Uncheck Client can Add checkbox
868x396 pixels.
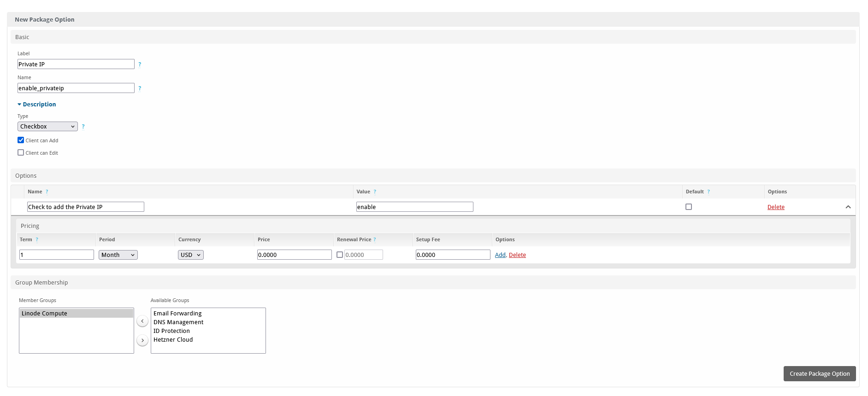click(x=21, y=140)
